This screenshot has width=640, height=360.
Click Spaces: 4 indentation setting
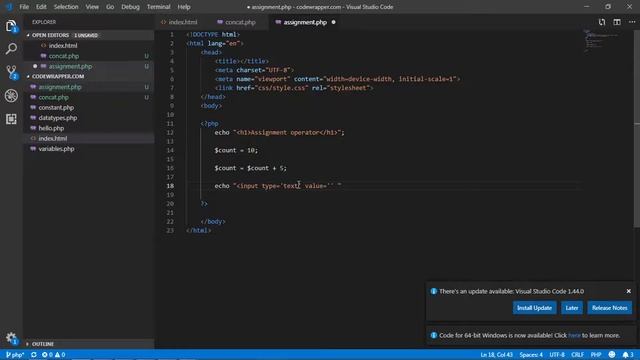click(x=531, y=355)
